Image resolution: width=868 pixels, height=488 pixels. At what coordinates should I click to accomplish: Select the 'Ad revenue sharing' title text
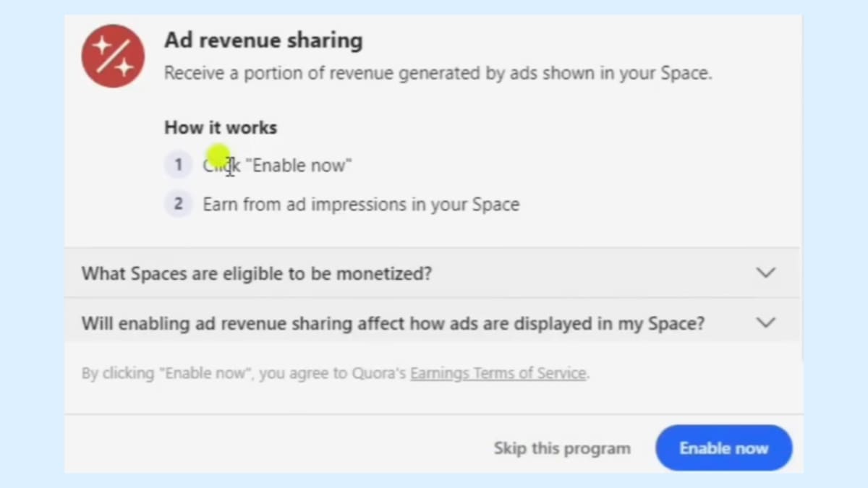pos(263,40)
